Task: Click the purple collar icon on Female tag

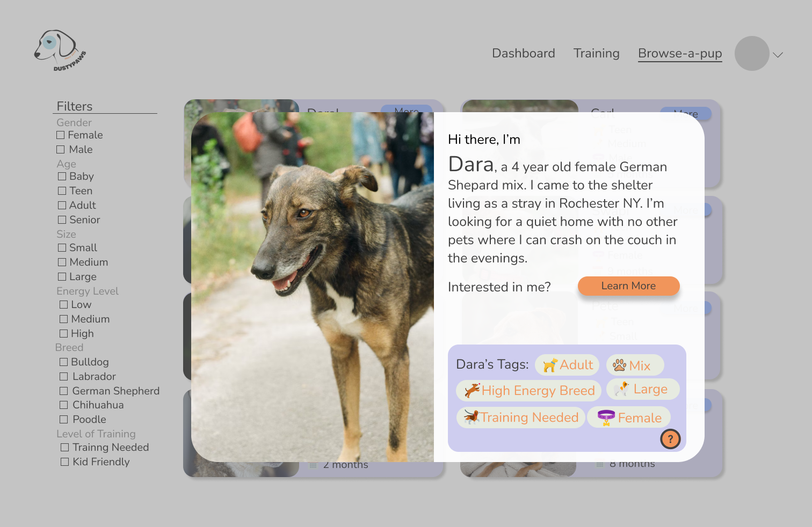Action: (x=606, y=418)
